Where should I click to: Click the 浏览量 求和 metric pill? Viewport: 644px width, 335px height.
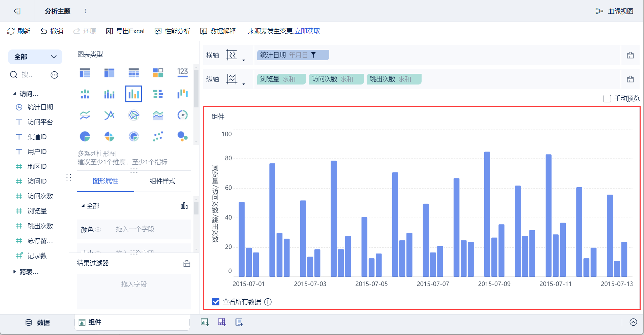point(281,79)
